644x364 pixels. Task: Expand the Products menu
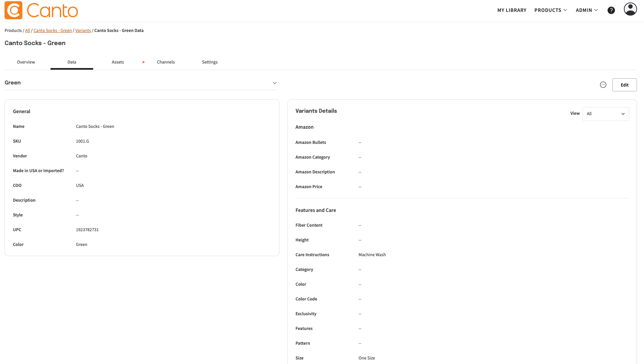tap(550, 10)
